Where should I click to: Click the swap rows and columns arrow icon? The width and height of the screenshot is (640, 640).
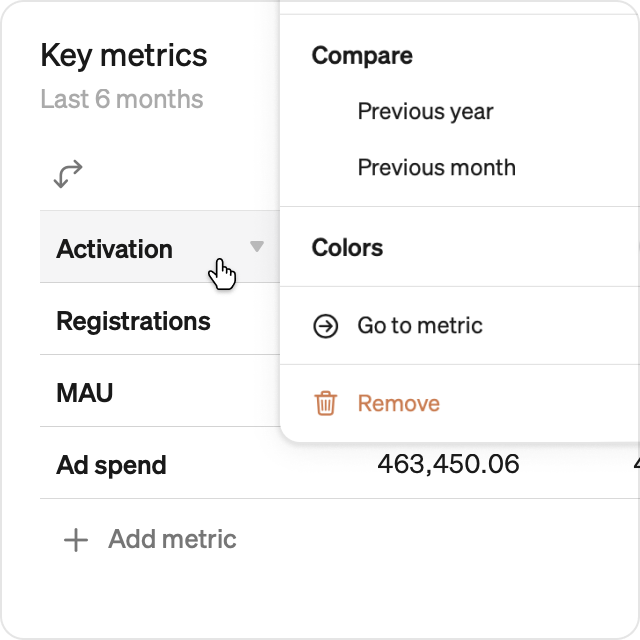tap(68, 174)
